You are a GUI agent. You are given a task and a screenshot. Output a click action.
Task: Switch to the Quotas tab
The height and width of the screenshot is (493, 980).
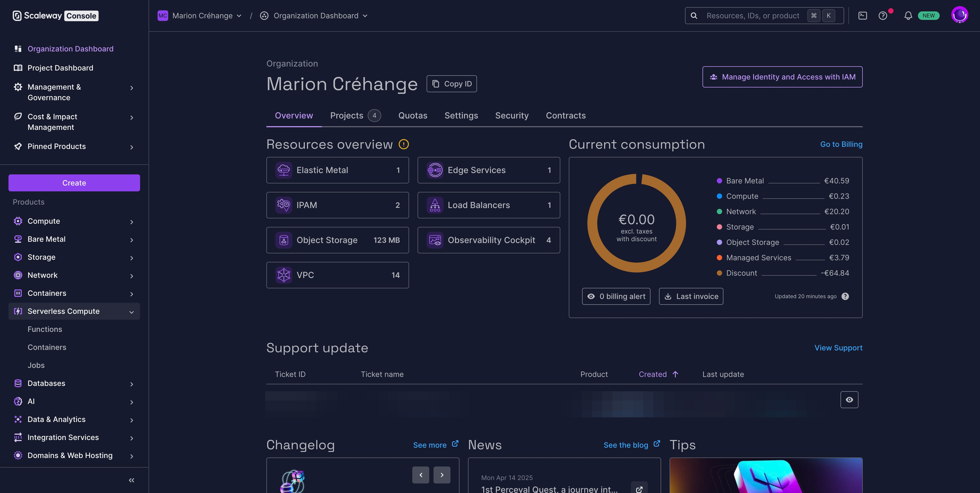point(413,116)
